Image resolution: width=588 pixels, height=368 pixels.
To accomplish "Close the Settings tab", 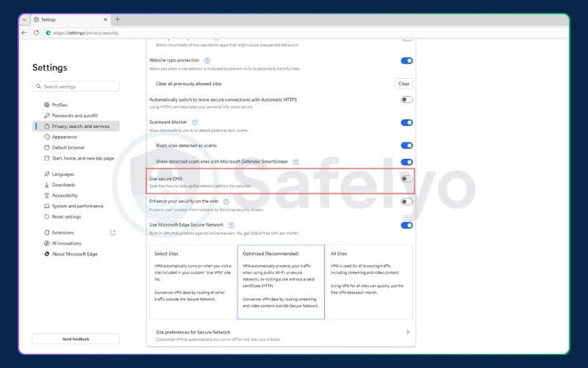I will tap(105, 20).
